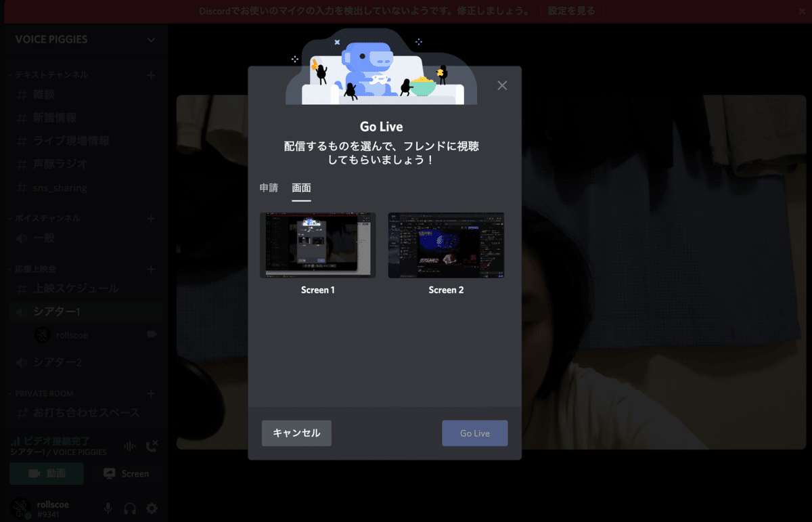Click the live stream badge next to rollscoe
The width and height of the screenshot is (812, 522).
[x=152, y=334]
